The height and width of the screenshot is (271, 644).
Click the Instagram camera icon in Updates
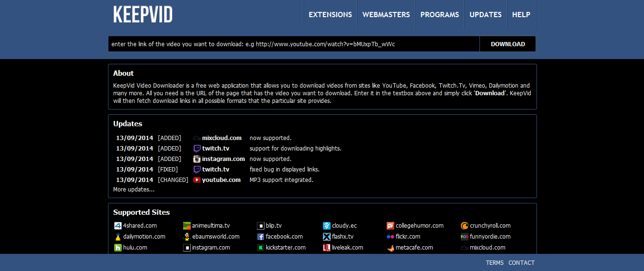tap(197, 159)
